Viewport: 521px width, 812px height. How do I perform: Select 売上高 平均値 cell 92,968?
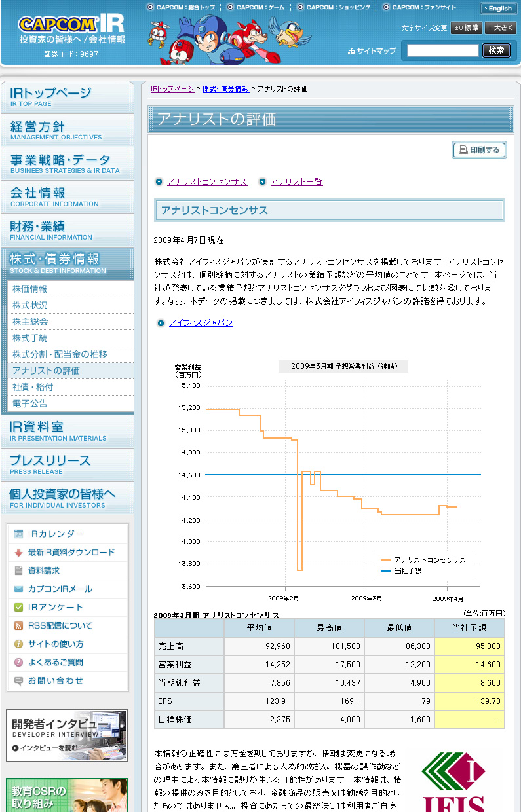(259, 646)
